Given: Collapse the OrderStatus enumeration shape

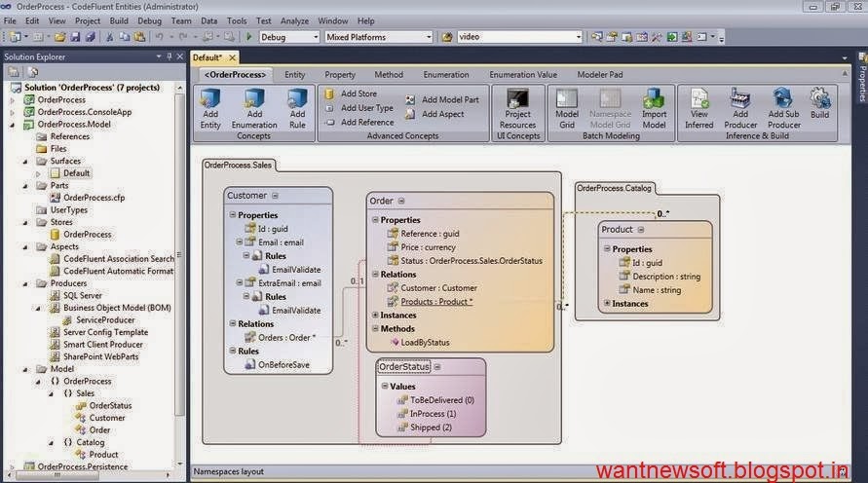Looking at the screenshot, I should point(437,367).
